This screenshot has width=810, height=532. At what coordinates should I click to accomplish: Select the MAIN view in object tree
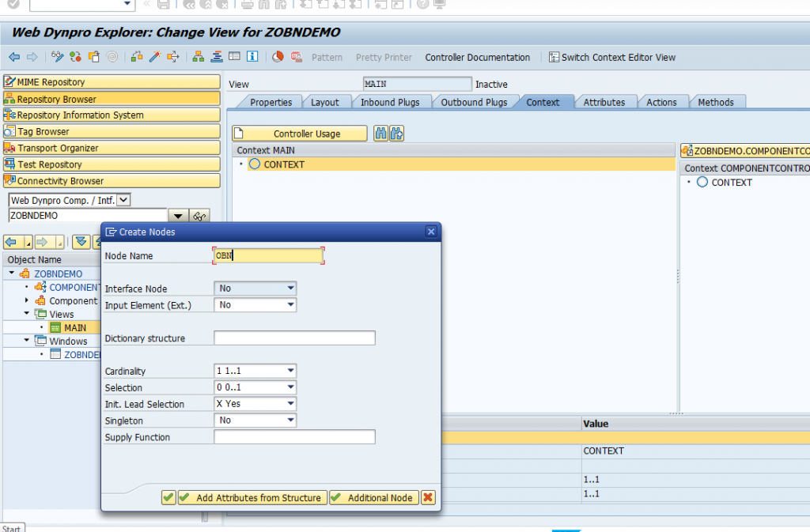click(75, 328)
